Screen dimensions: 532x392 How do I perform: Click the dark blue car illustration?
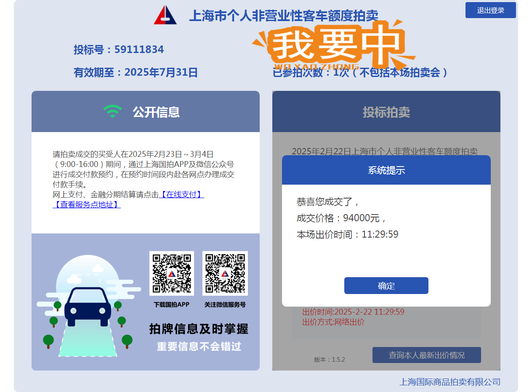pyautogui.click(x=88, y=307)
